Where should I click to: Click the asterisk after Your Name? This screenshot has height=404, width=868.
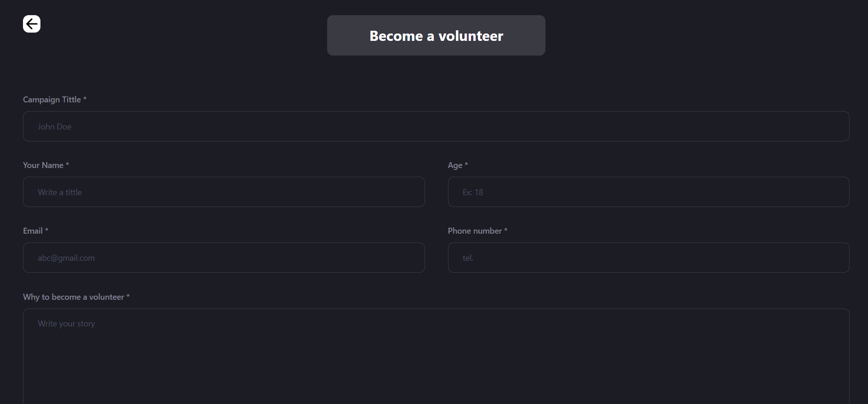(68, 164)
